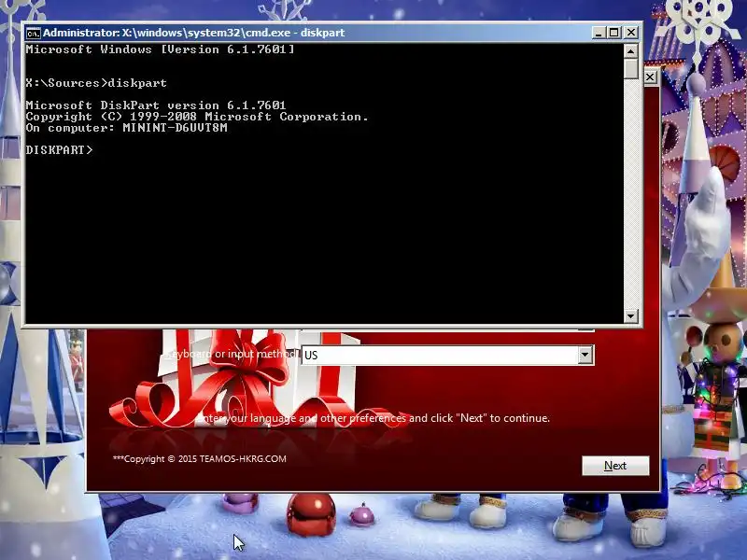Close the diskpart command prompt window
This screenshot has width=747, height=560.
point(631,33)
